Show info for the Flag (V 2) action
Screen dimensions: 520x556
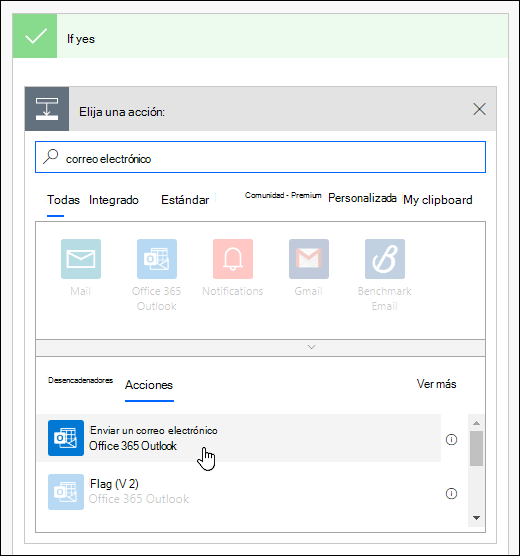click(451, 494)
